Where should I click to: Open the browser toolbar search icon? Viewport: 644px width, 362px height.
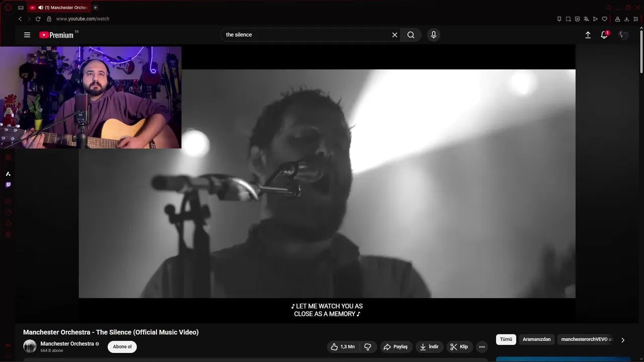click(x=608, y=8)
